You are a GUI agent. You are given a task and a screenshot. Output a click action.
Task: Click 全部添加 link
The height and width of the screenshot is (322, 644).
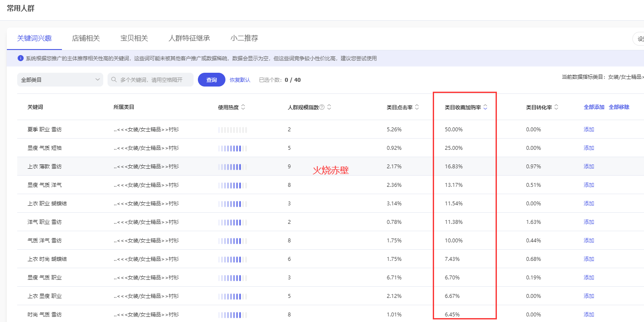(594, 107)
